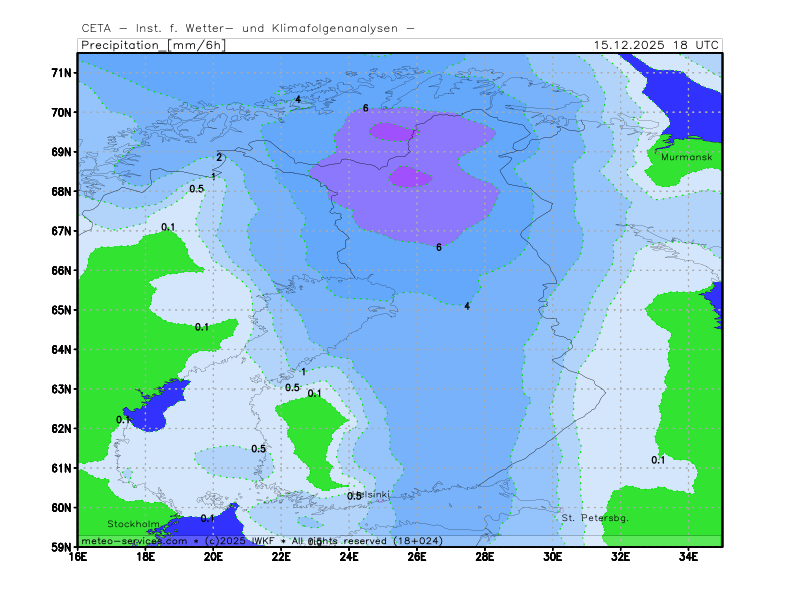Viewport: 800px width, 600px height.
Task: Click the contour label 2 near 69N
Action: point(219,157)
